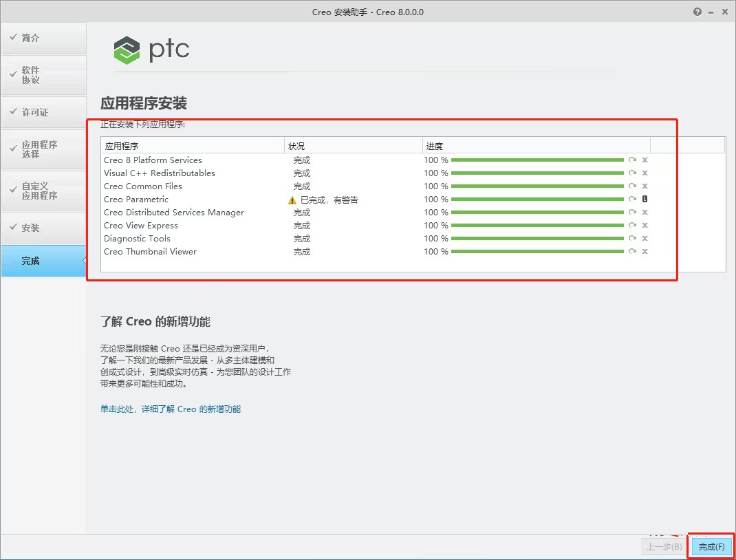Click the 状况 column header
736x560 pixels.
[x=301, y=145]
